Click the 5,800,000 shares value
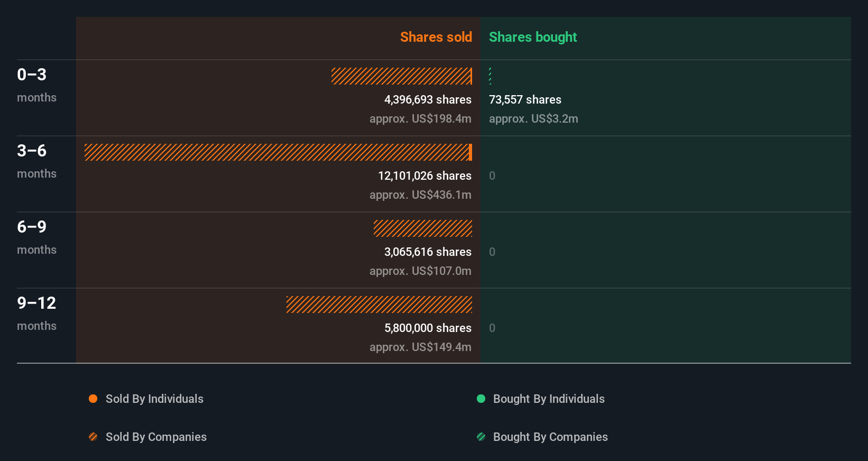 (428, 328)
